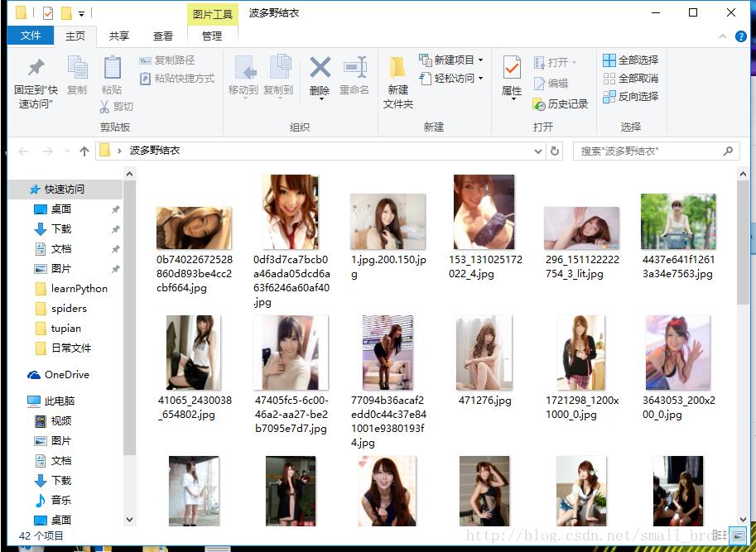Click the title bar Properties checkmark icon
Viewport: 756px width, 552px height.
pos(48,13)
